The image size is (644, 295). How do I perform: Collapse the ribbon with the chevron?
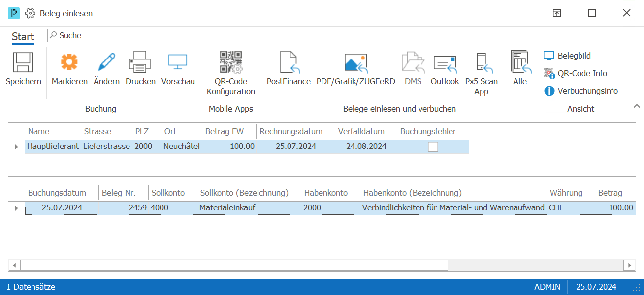click(x=636, y=106)
